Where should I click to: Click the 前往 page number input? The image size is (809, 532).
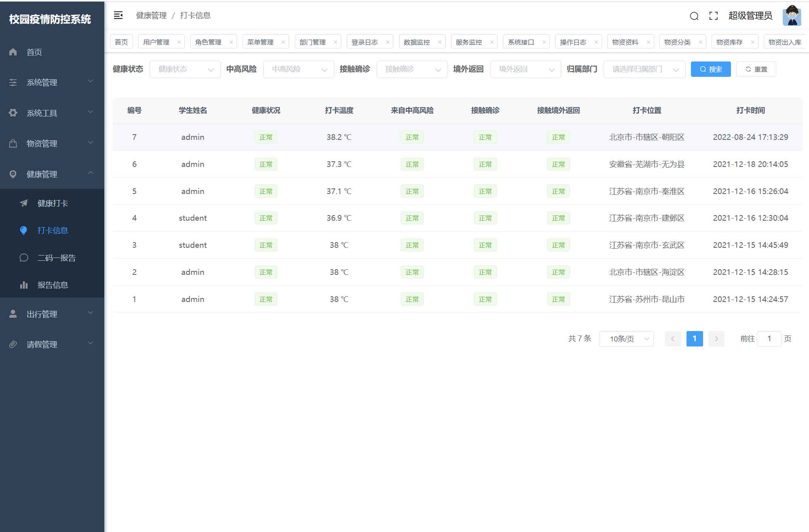click(769, 339)
